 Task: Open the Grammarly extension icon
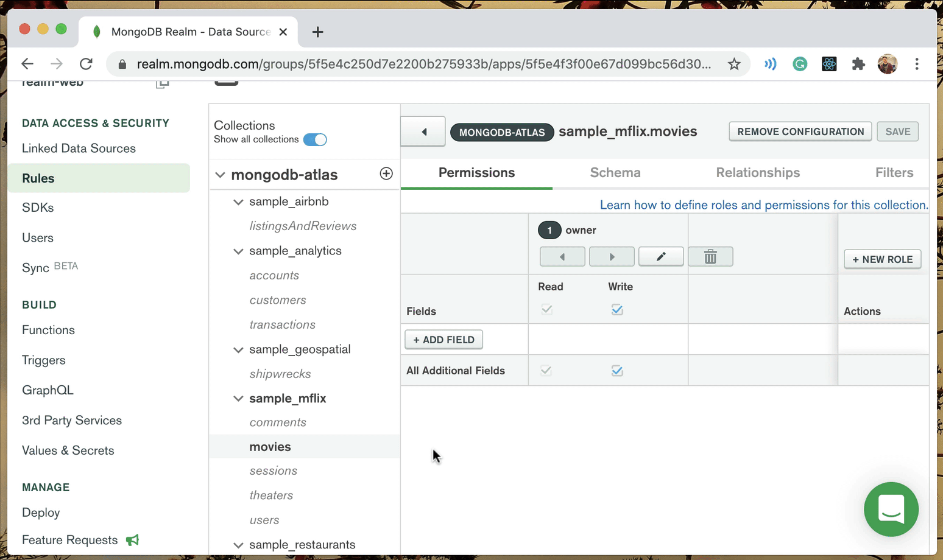point(800,64)
